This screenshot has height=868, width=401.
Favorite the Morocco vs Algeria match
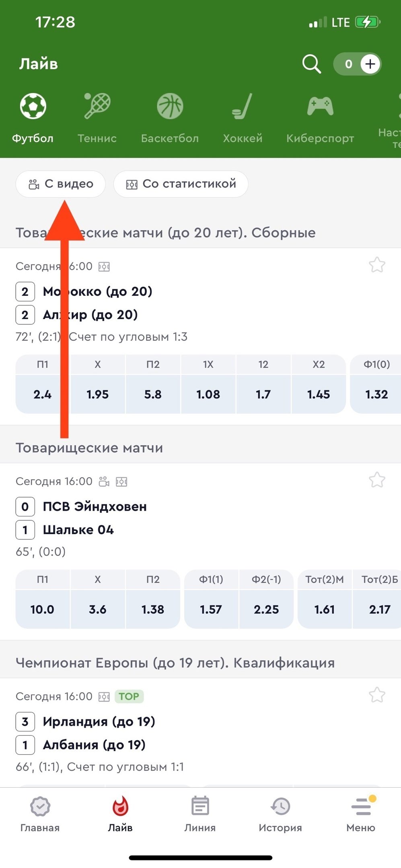pyautogui.click(x=377, y=265)
